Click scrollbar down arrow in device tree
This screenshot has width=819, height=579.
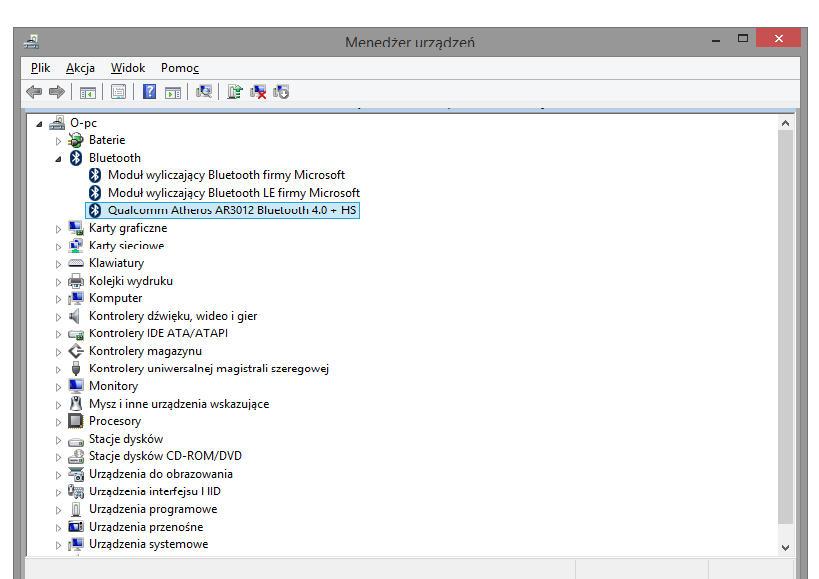[785, 547]
